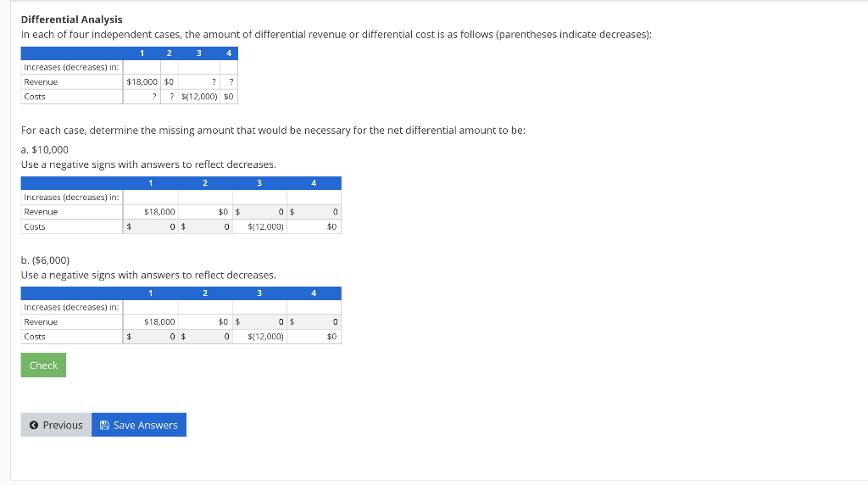The width and height of the screenshot is (868, 485).
Task: Click the $18,000 Revenue cell in part a
Action: [x=159, y=211]
